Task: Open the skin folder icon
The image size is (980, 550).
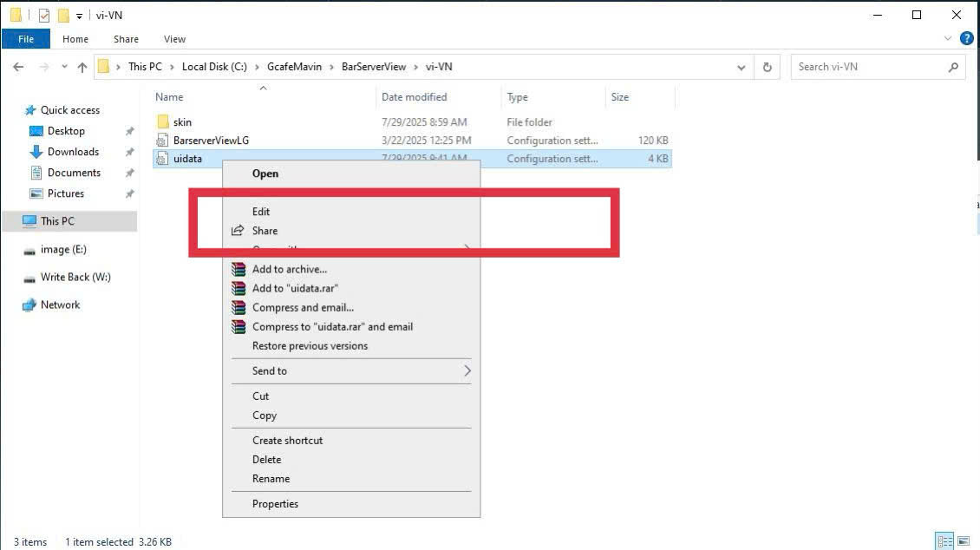Action: pyautogui.click(x=162, y=122)
